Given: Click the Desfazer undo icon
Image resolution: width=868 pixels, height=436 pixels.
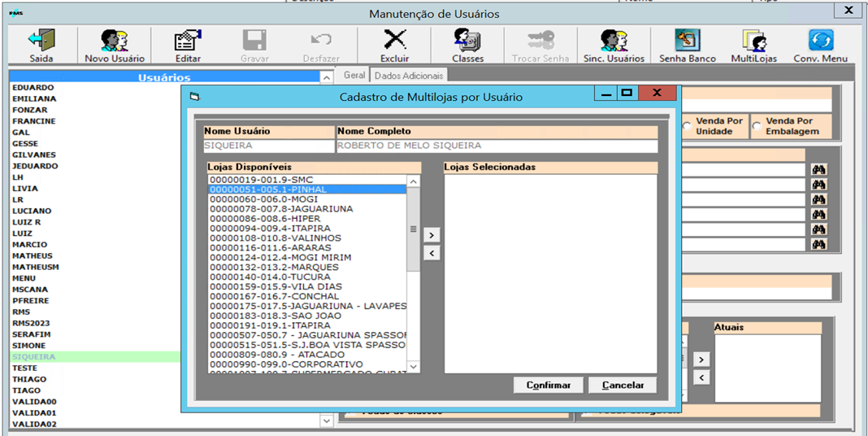Looking at the screenshot, I should click(x=321, y=41).
